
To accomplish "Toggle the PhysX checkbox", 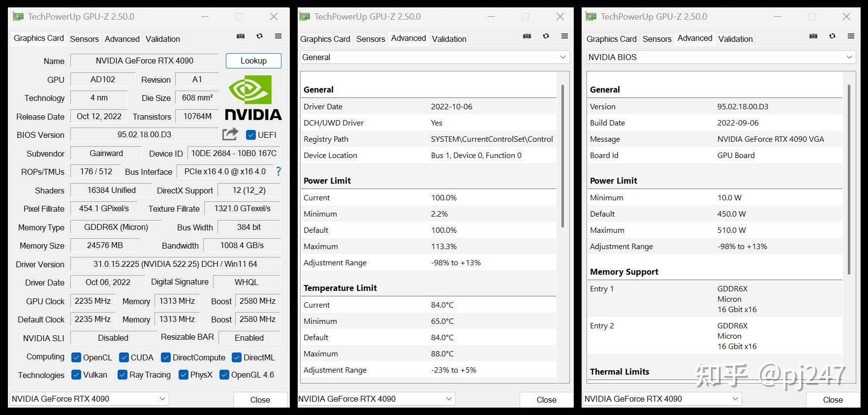I will point(184,375).
